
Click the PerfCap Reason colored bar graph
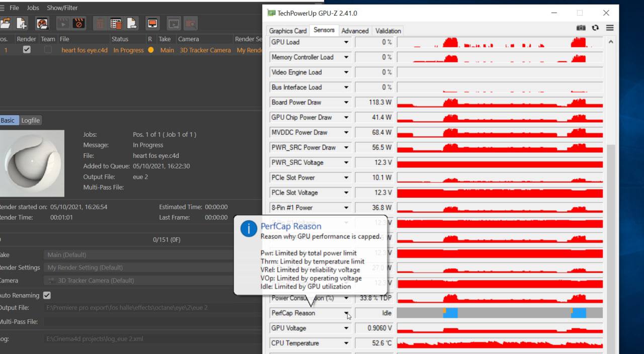[500, 313]
